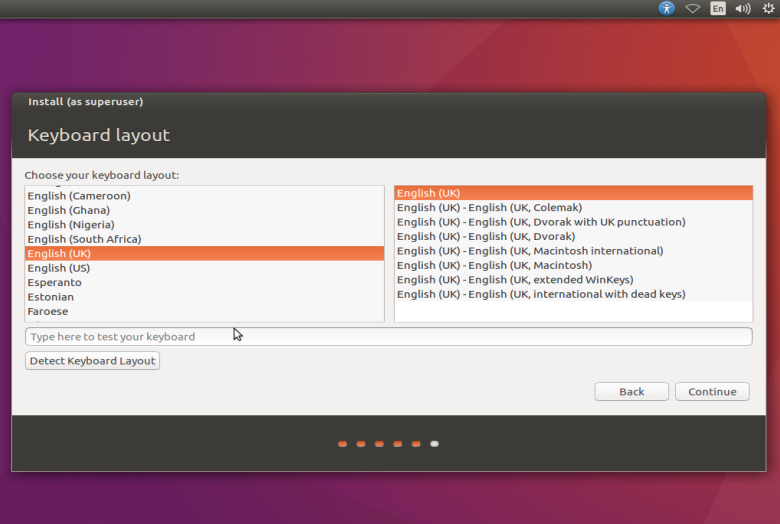Click Detect Keyboard Layout button

click(93, 361)
